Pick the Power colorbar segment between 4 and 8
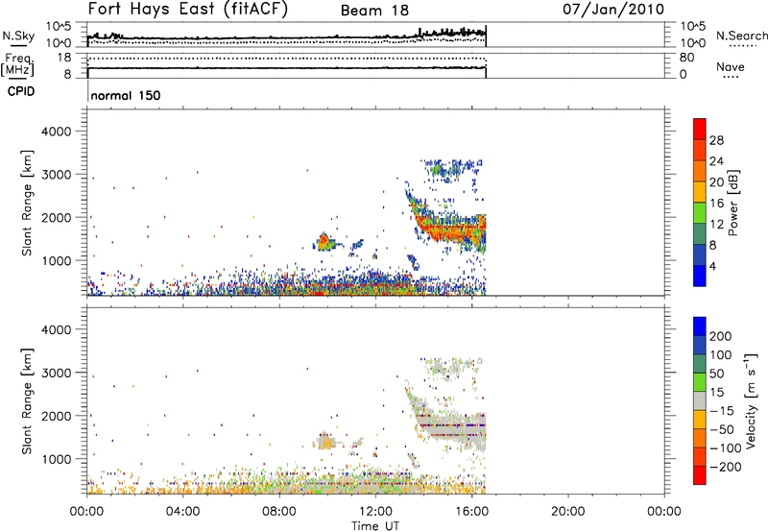The image size is (768, 532). 700,255
